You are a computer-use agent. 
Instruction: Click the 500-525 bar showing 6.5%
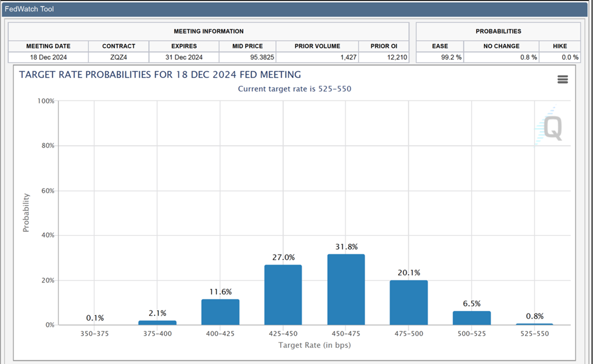click(472, 318)
